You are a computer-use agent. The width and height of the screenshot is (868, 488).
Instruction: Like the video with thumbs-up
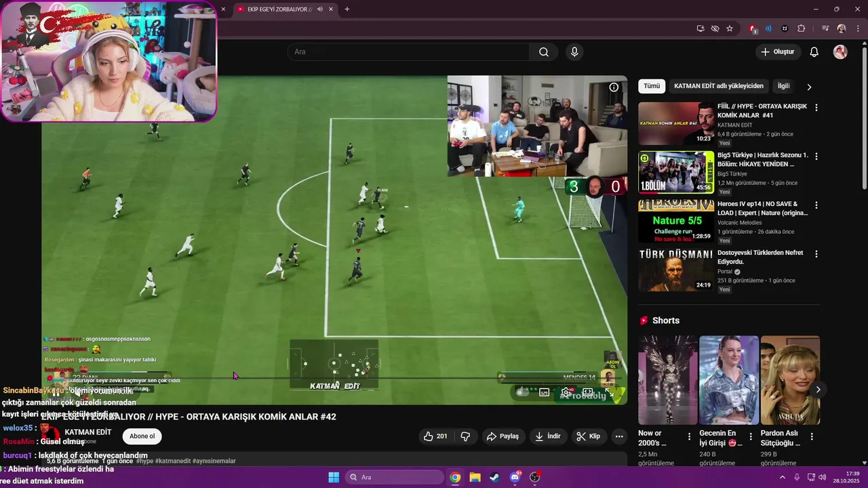click(x=435, y=436)
